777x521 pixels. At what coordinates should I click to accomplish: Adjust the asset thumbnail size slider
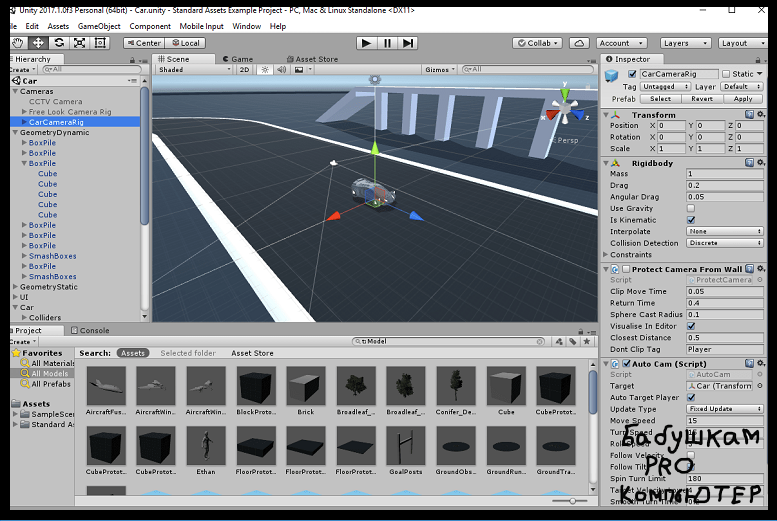[x=572, y=501]
